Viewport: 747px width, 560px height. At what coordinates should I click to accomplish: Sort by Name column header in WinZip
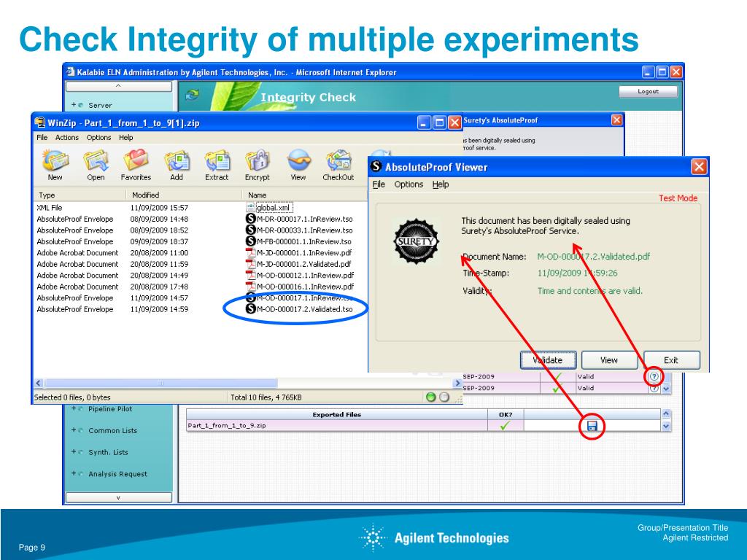[x=305, y=195]
